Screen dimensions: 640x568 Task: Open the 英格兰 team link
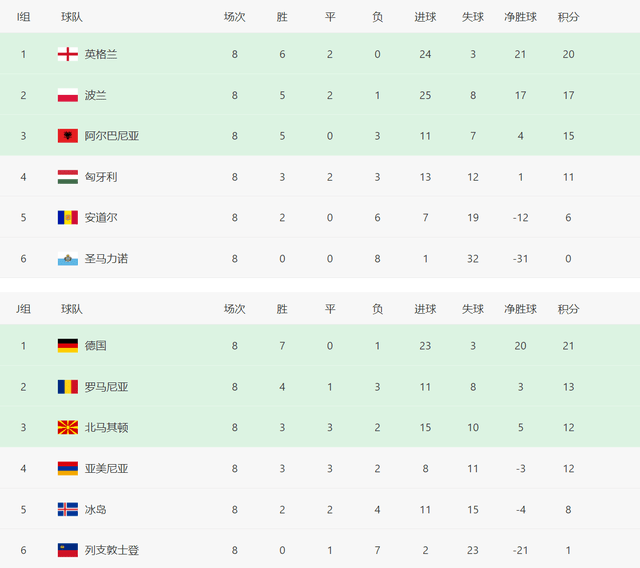[101, 54]
